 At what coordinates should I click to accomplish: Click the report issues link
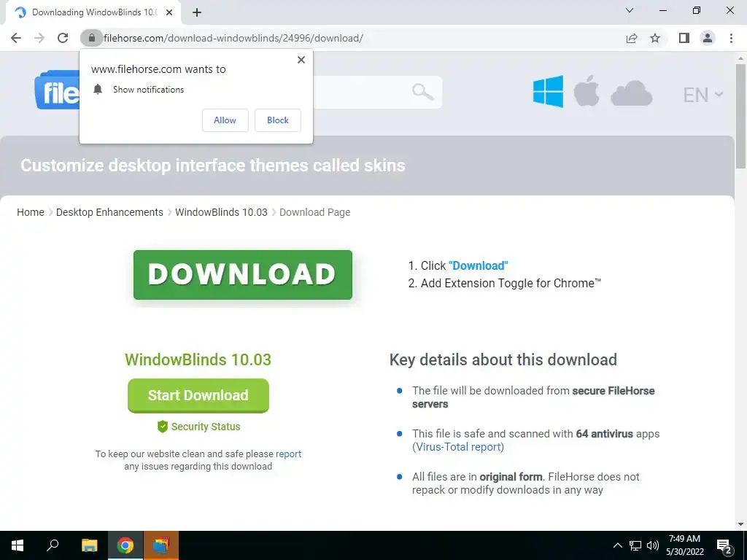[288, 454]
